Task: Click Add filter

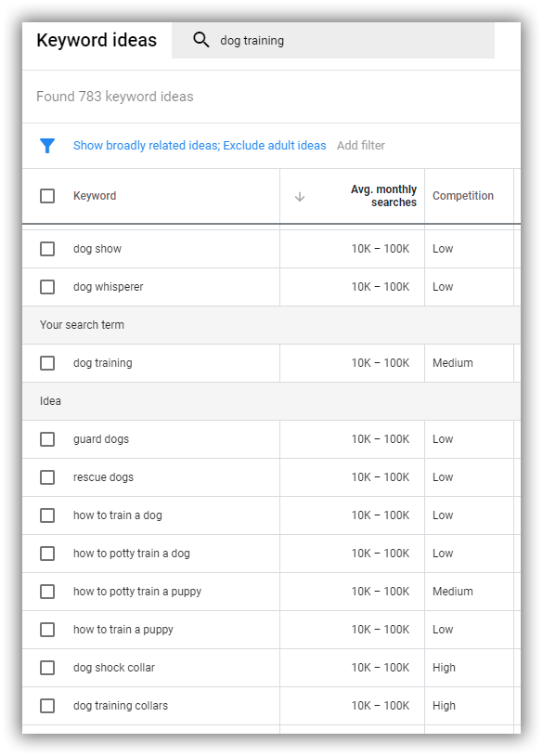Action: pyautogui.click(x=361, y=146)
